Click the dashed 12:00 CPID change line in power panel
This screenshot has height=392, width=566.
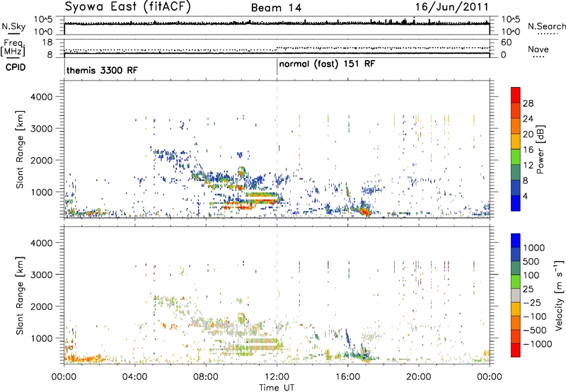click(x=277, y=149)
